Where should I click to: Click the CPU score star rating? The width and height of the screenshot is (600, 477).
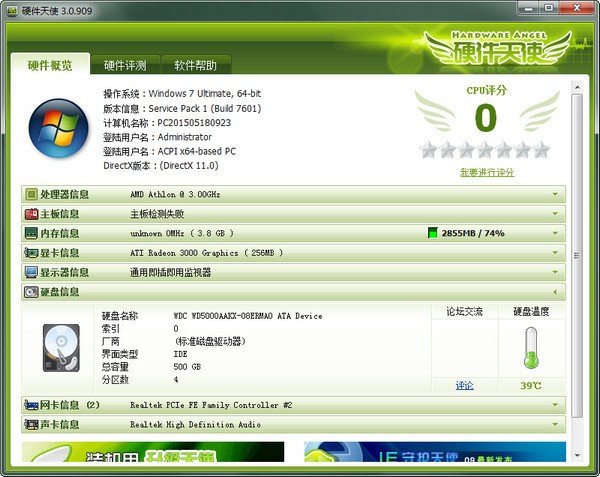point(485,150)
